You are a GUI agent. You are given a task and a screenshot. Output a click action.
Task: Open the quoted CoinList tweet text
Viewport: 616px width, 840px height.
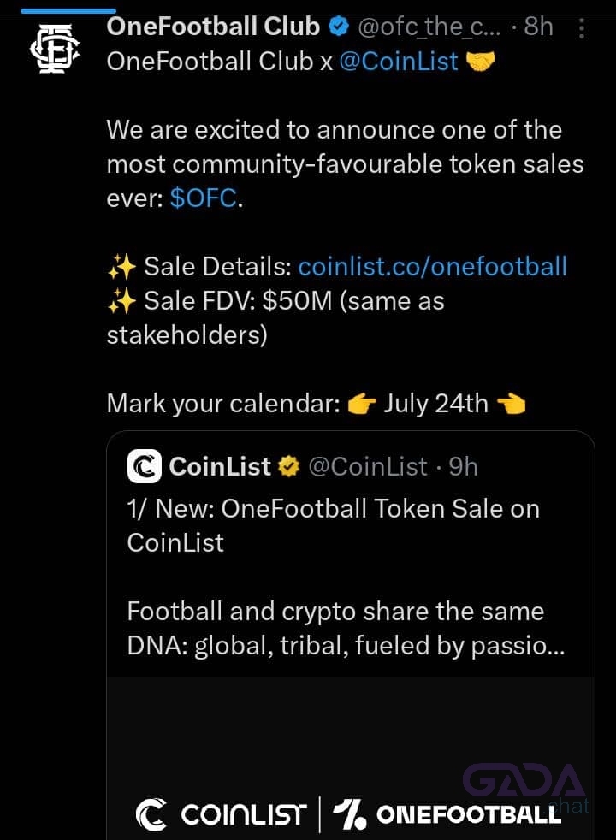[346, 577]
